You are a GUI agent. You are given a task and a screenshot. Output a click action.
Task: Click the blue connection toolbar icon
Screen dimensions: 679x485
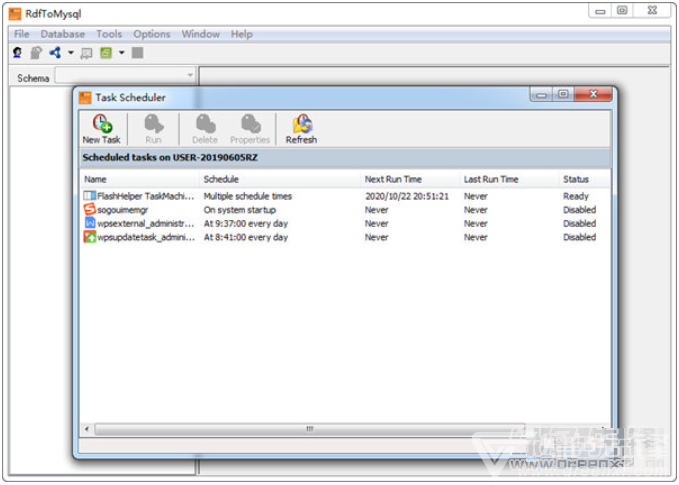click(x=55, y=53)
